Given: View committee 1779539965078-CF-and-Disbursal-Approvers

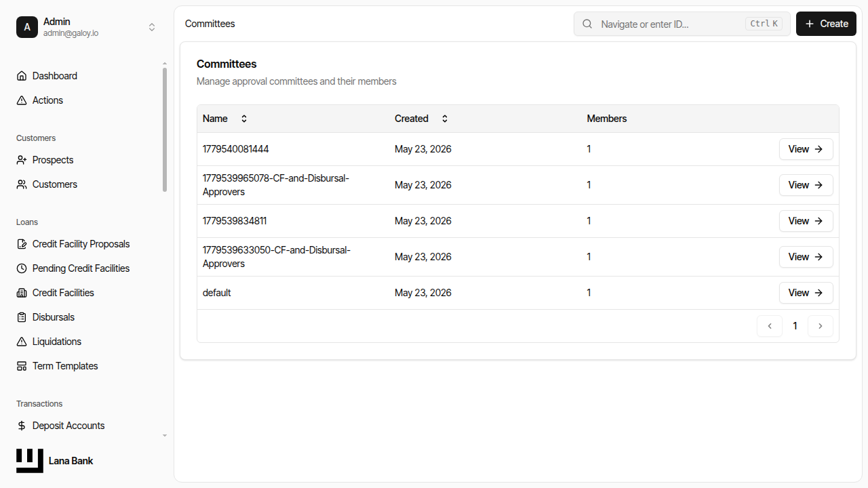Looking at the screenshot, I should pos(806,185).
